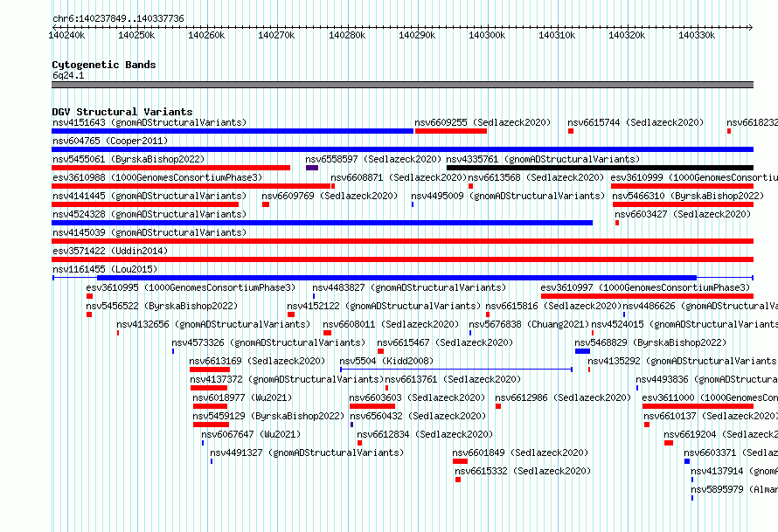This screenshot has width=778, height=532.
Task: Select nsv4137372 gnomAD variant label
Action: coord(287,379)
